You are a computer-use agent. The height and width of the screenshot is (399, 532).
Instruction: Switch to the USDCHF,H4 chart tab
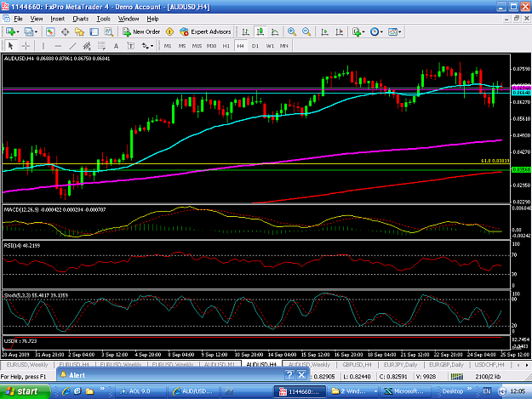pos(489,365)
